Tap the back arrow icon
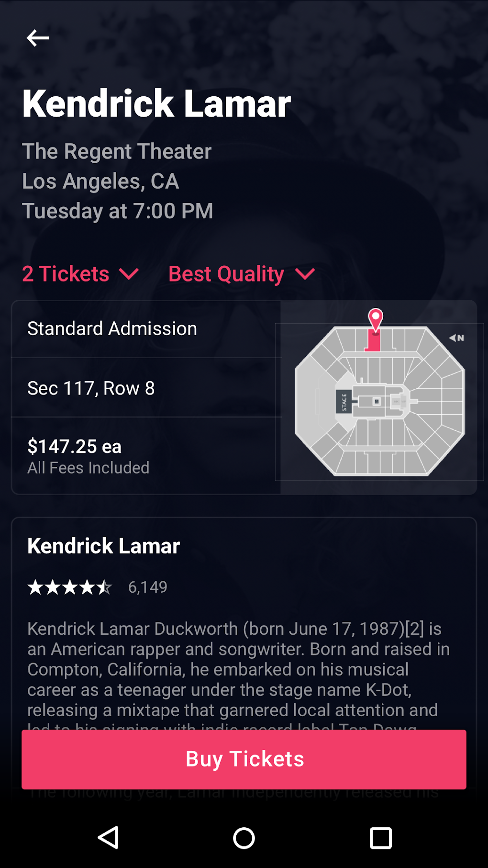The width and height of the screenshot is (488, 868). point(38,38)
